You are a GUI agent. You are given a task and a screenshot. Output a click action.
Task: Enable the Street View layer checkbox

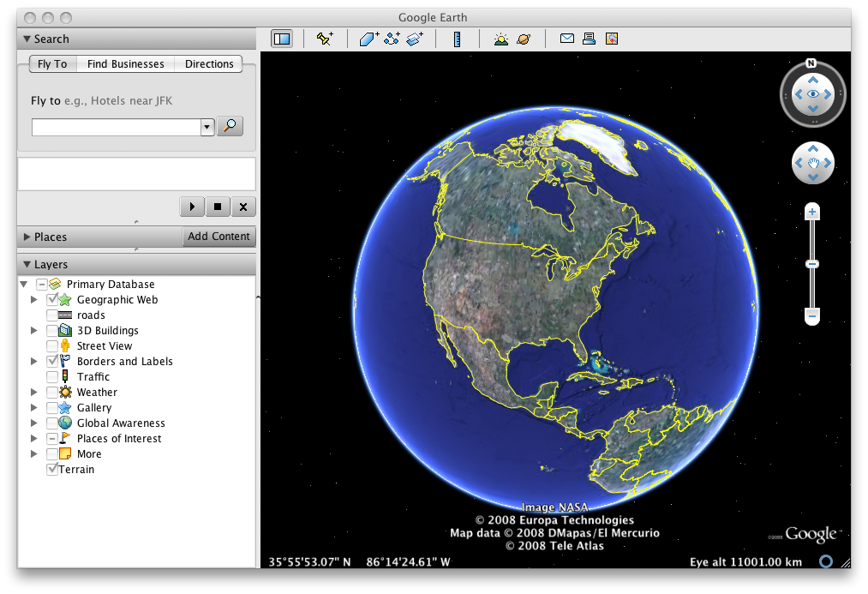52,346
